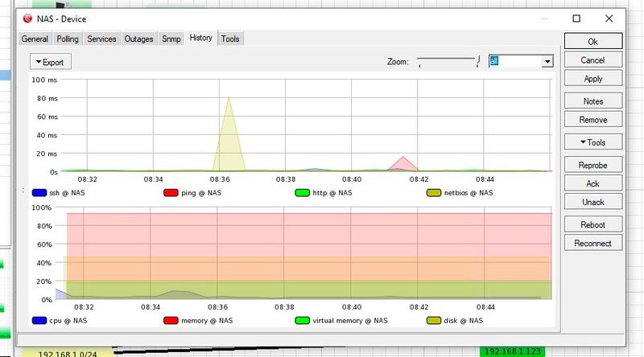Image resolution: width=644 pixels, height=357 pixels.
Task: Click the Reconnect button
Action: pyautogui.click(x=593, y=243)
